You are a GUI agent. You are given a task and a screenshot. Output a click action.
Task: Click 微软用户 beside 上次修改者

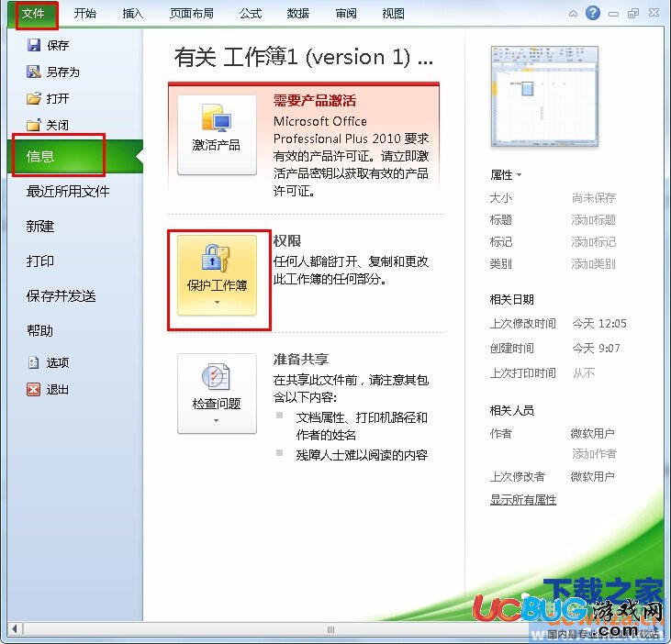click(x=593, y=476)
